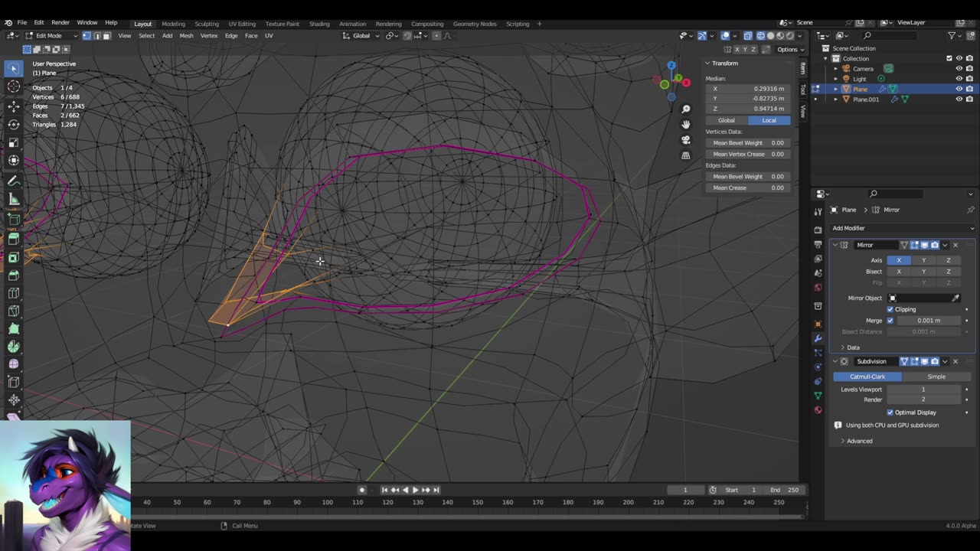This screenshot has height=551, width=980.
Task: Hide the Light object in outliner
Action: click(x=959, y=79)
